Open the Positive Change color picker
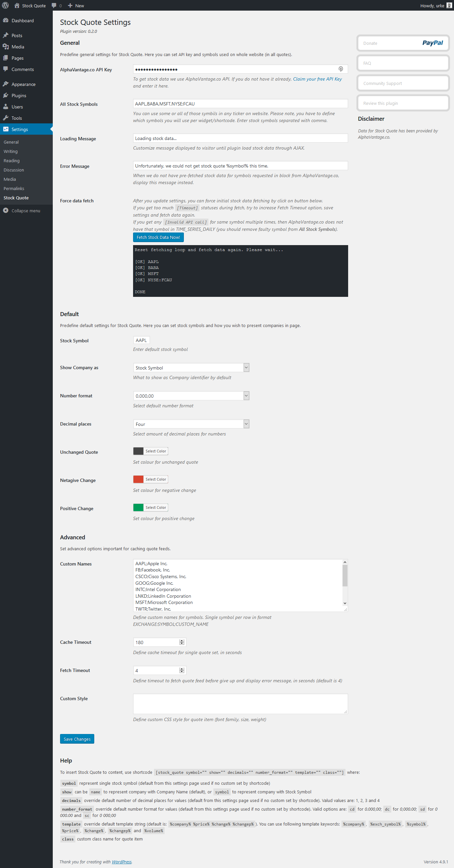This screenshot has width=454, height=868. point(151,507)
